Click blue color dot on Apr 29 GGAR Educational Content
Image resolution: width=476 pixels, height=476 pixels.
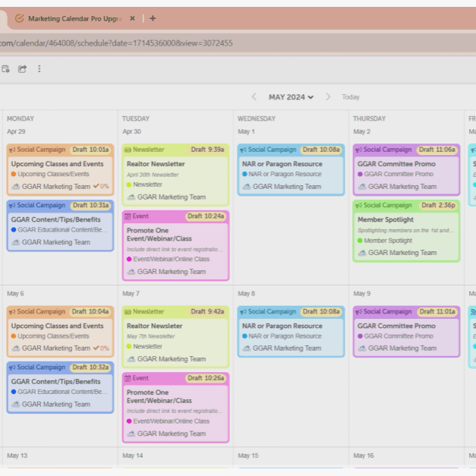[x=14, y=230]
